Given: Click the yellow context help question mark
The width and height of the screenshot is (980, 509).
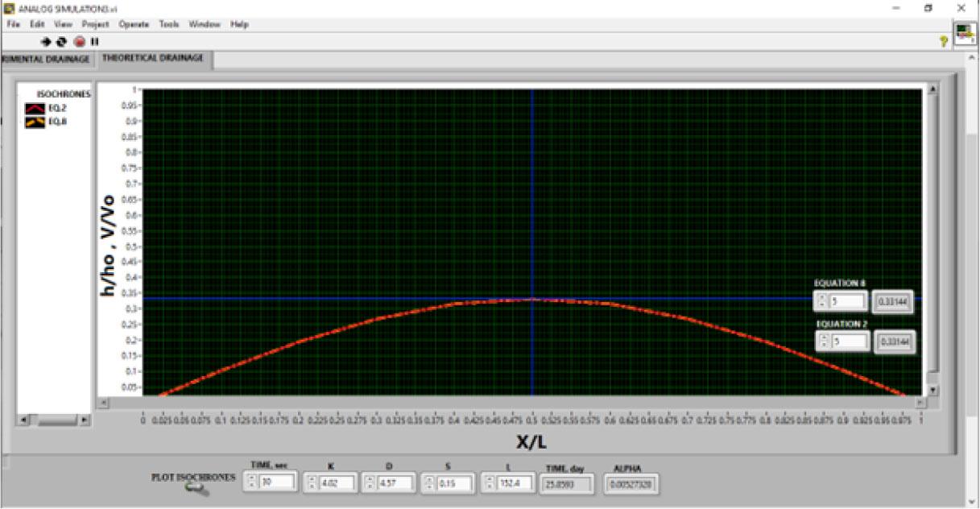Looking at the screenshot, I should point(943,41).
